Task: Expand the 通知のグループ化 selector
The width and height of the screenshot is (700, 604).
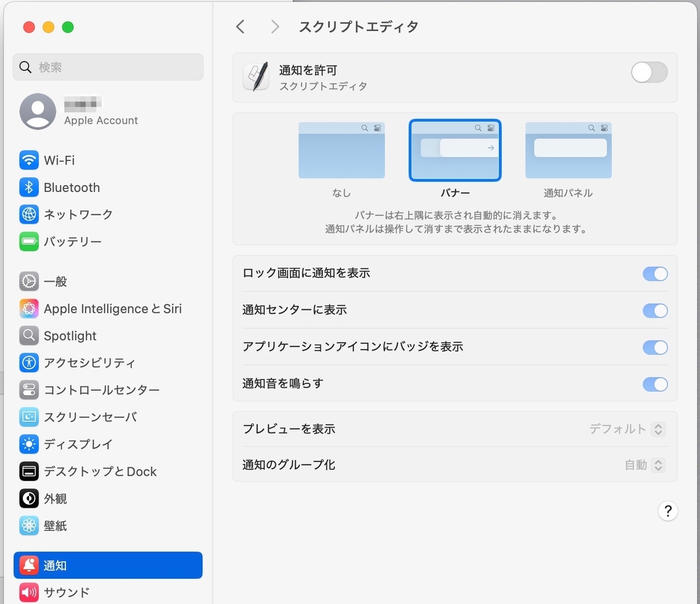Action: [x=658, y=465]
